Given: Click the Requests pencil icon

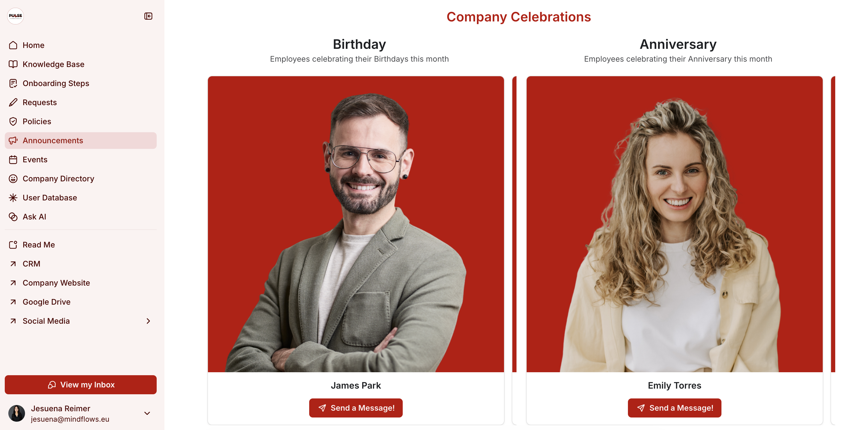Looking at the screenshot, I should (13, 102).
